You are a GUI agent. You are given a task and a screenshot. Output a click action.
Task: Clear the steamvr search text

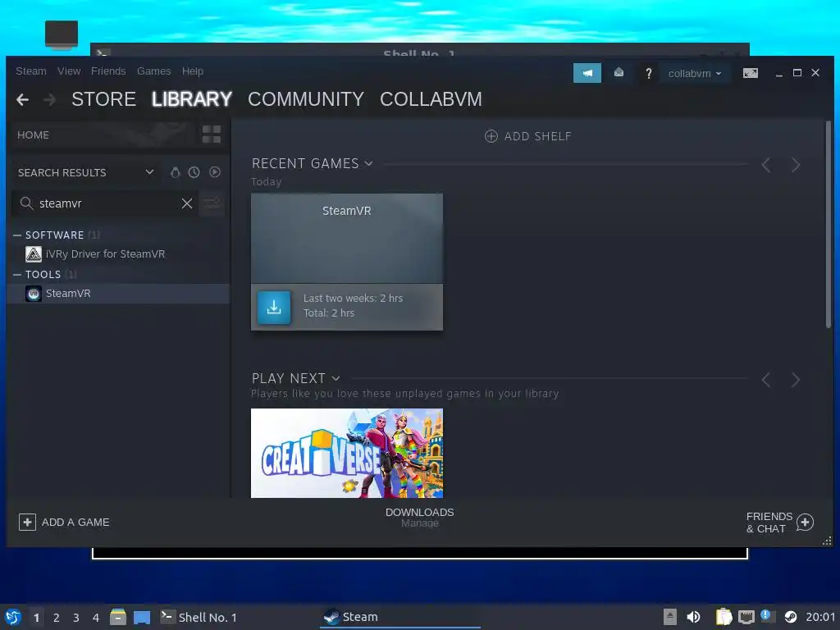pos(187,203)
